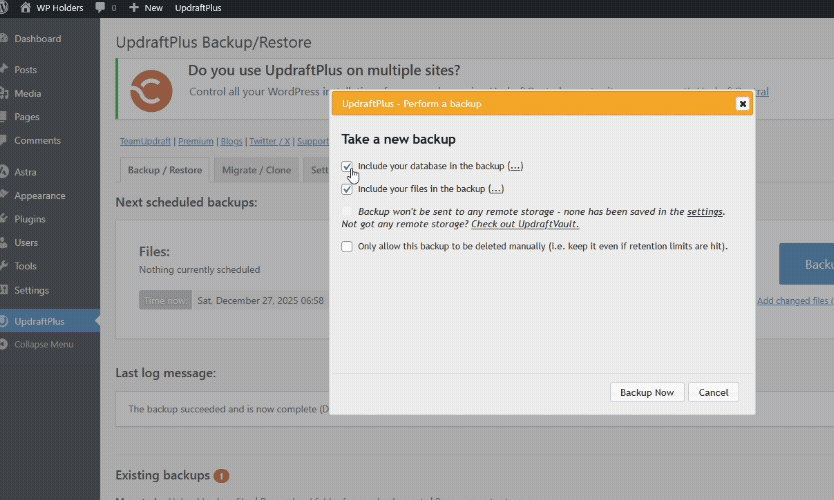Switch to the Backup / Restore tab
834x500 pixels.
pyautogui.click(x=165, y=170)
